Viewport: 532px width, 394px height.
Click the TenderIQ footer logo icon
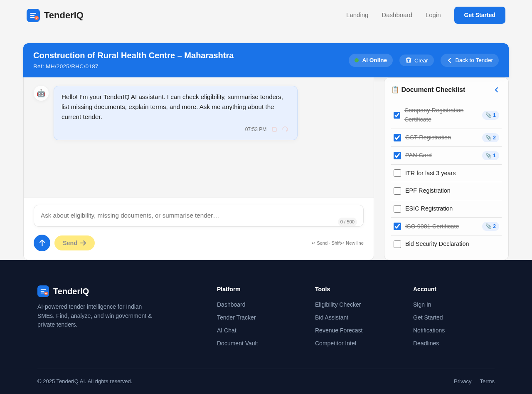pos(43,291)
